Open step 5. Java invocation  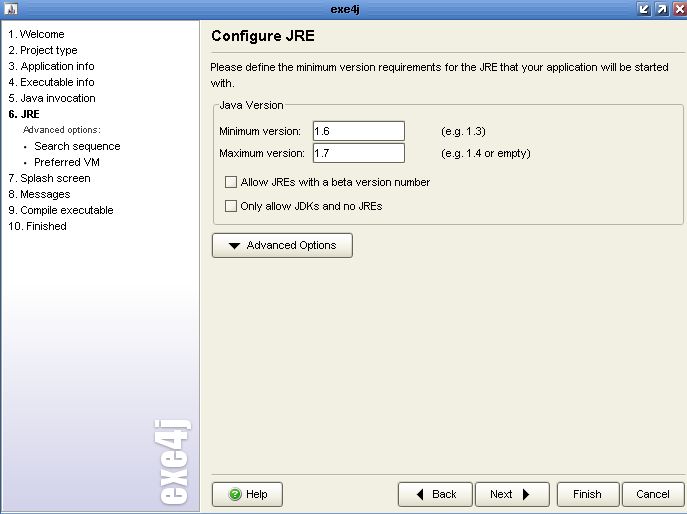[x=52, y=98]
